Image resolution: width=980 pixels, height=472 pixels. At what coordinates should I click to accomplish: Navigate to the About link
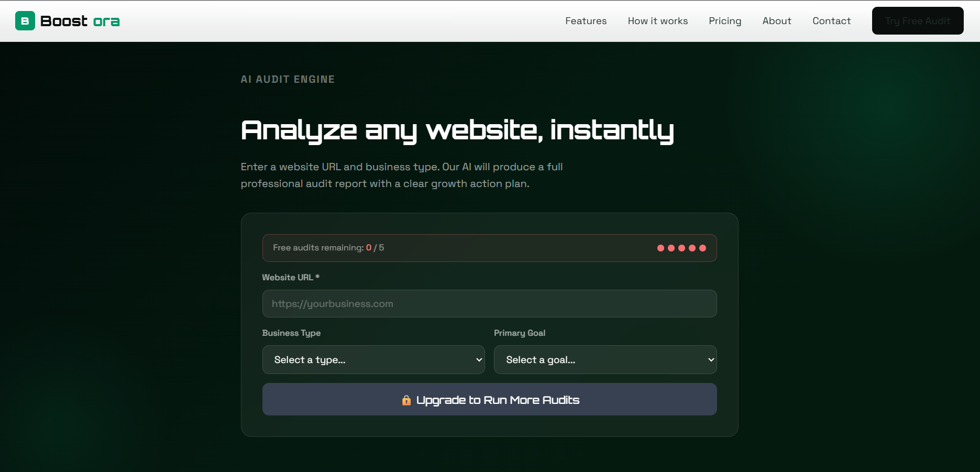(777, 21)
